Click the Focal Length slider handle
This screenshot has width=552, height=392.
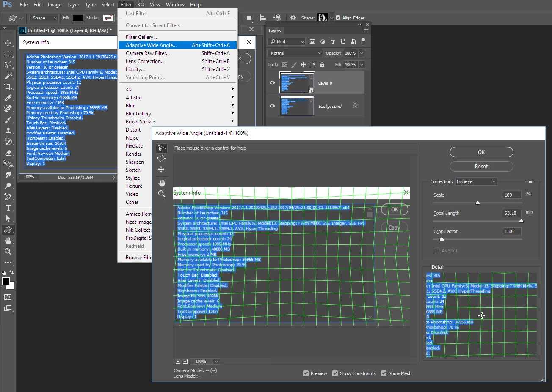tap(521, 221)
